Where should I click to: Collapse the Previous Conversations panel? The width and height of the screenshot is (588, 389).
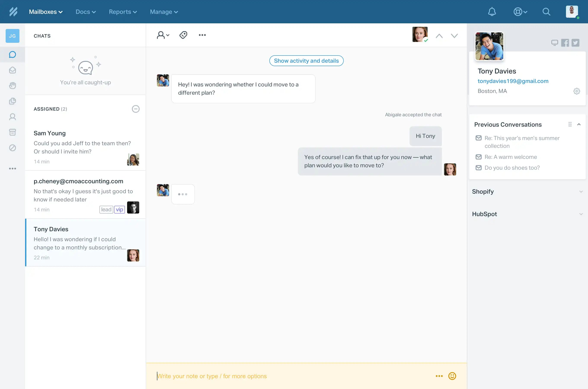click(579, 124)
